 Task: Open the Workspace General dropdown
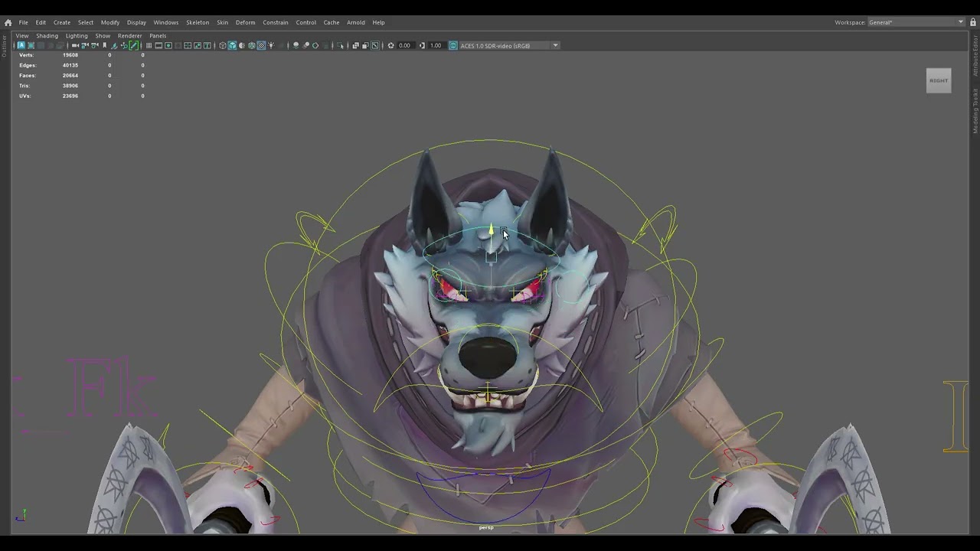point(916,22)
